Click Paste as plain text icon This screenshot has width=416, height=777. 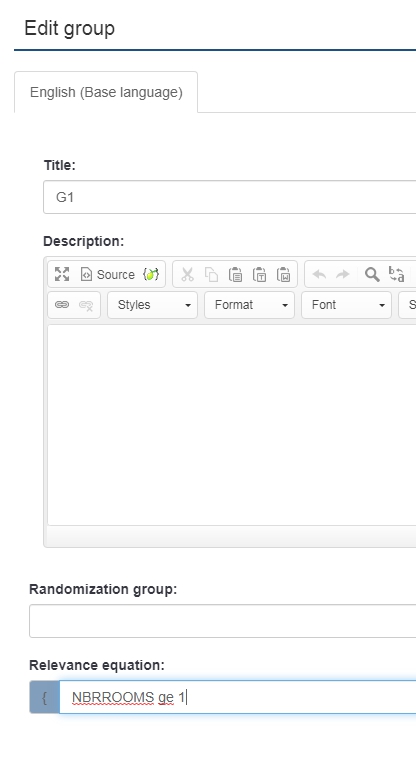pyautogui.click(x=259, y=274)
